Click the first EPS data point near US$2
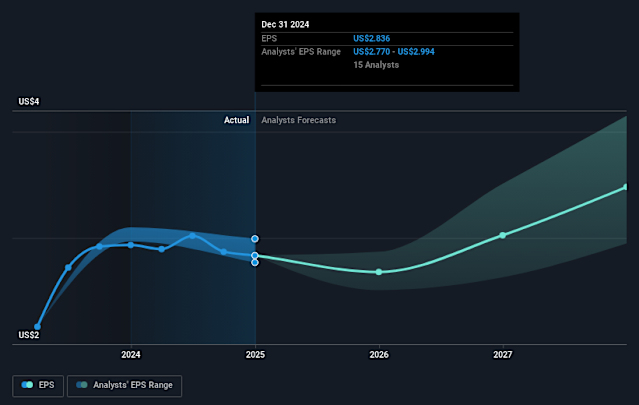This screenshot has height=405, width=639. [38, 326]
